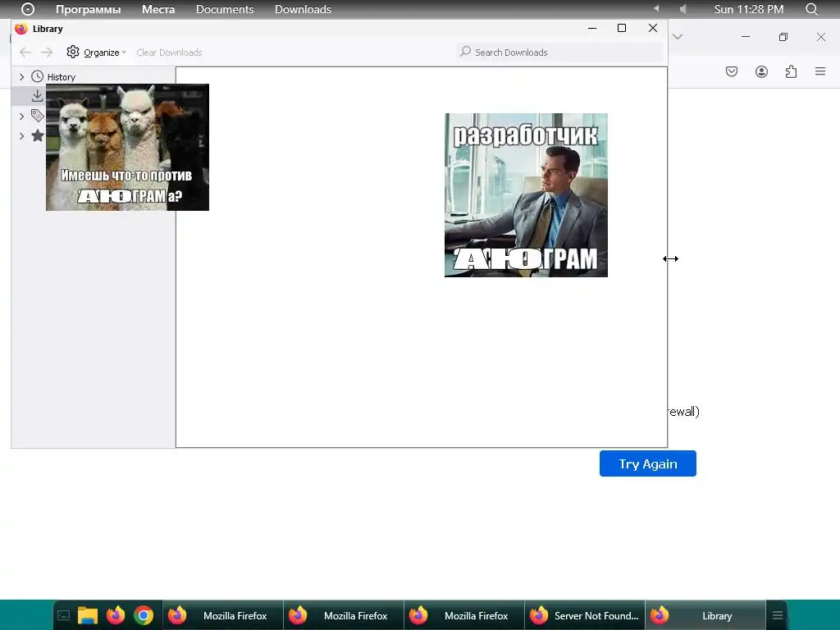
Task: Click the top panel search magnifier
Action: pos(811,9)
